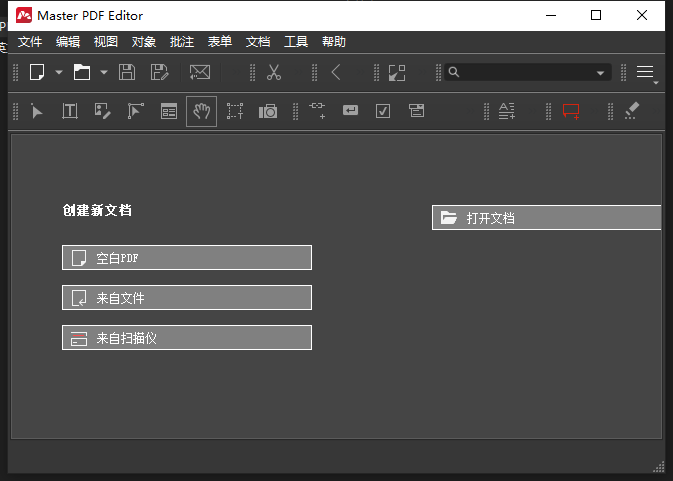The image size is (673, 481).
Task: Open the 视图 menu
Action: pyautogui.click(x=106, y=42)
